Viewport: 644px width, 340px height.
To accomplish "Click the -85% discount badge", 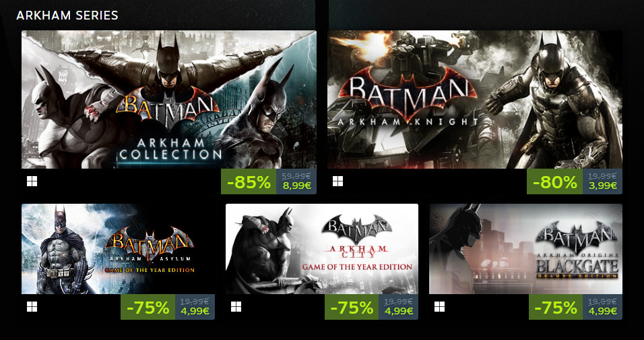I will click(x=249, y=181).
